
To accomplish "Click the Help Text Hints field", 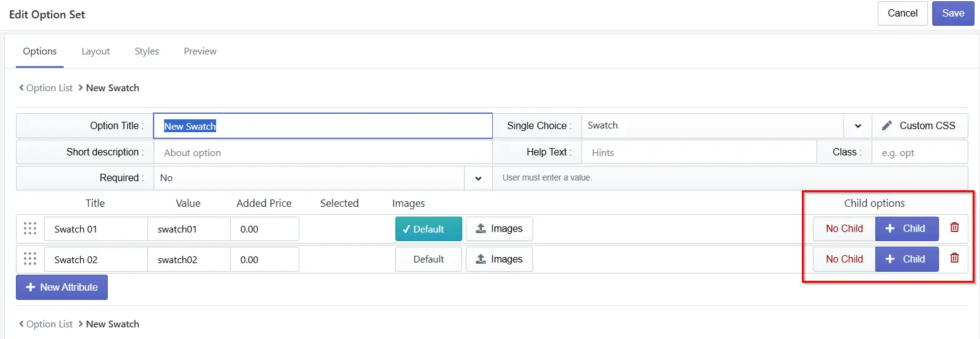I will [699, 152].
